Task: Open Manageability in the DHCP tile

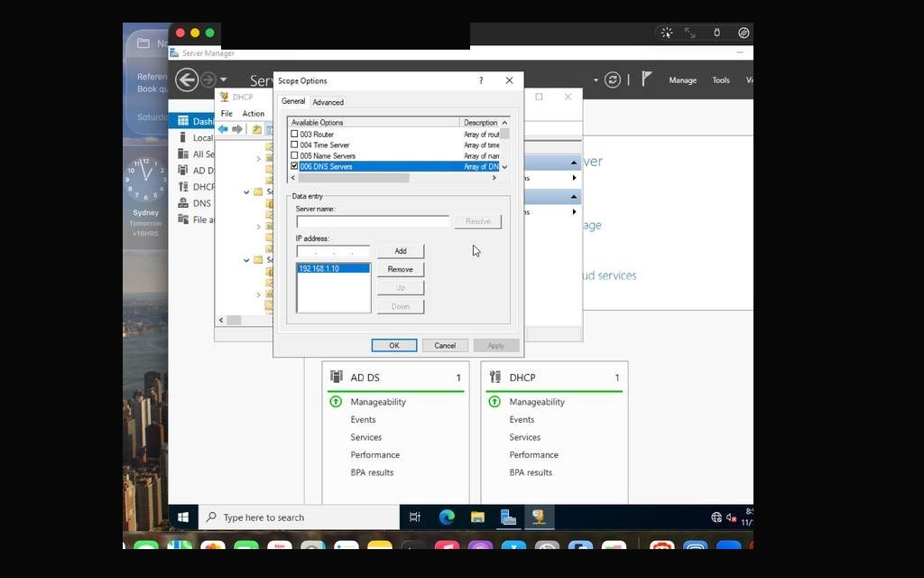Action: coord(537,402)
